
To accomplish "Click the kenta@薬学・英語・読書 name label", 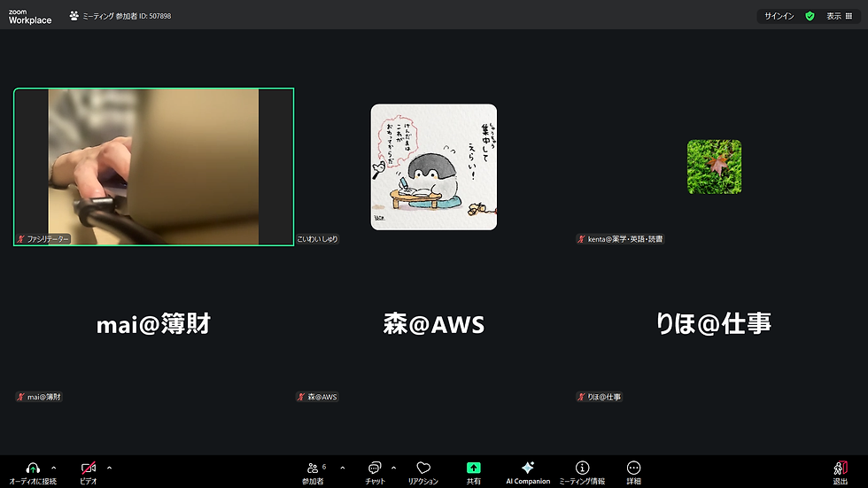I will (620, 239).
